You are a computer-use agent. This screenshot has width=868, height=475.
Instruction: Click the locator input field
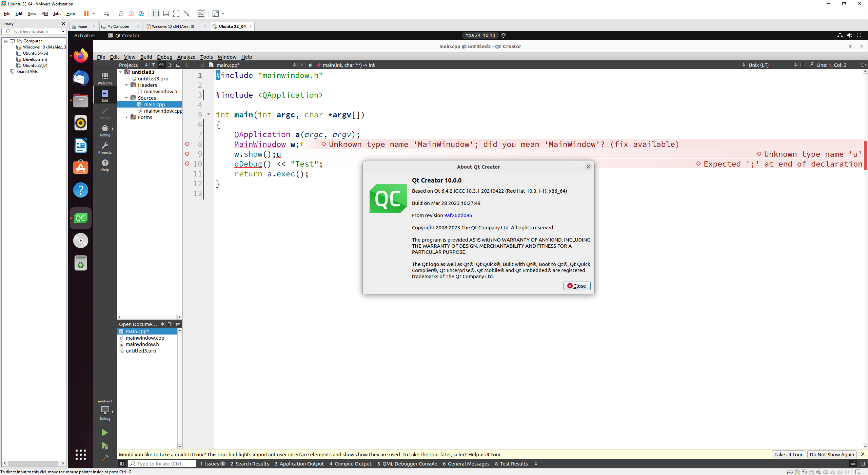click(162, 463)
